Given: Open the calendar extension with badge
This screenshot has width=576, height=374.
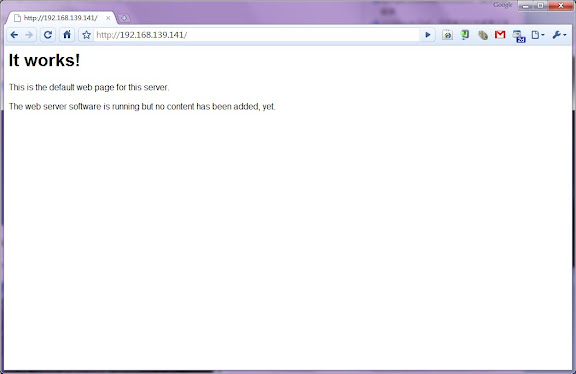Looking at the screenshot, I should click(x=519, y=36).
